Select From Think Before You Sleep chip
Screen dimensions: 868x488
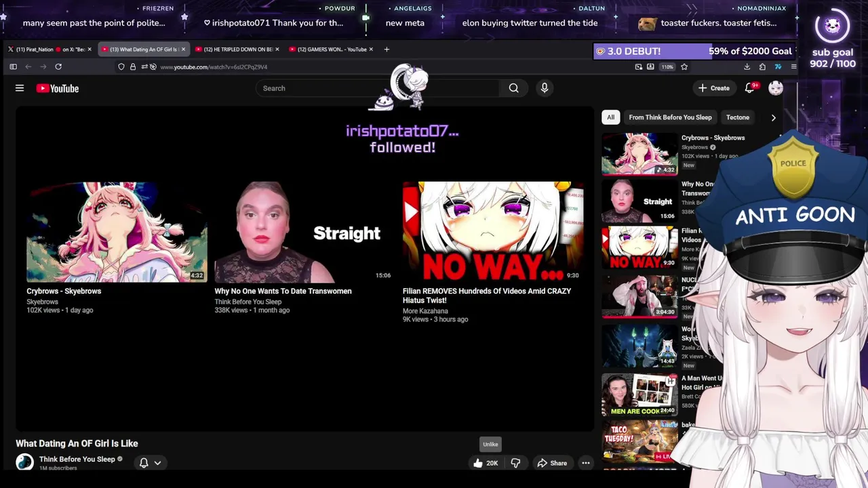670,117
